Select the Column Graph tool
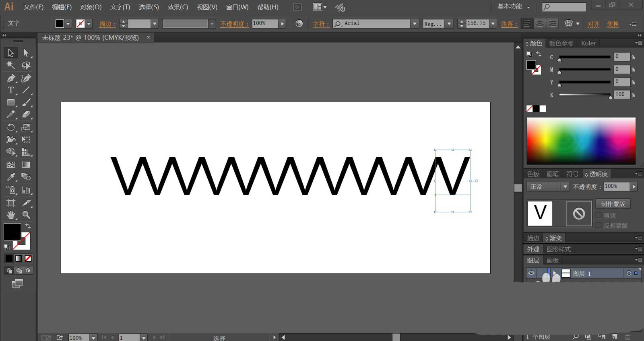This screenshot has width=644, height=341. 26,190
